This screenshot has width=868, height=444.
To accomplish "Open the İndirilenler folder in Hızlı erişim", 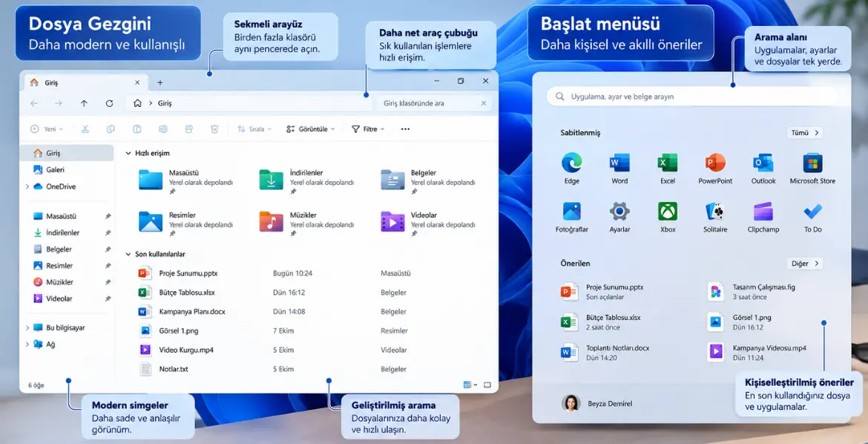I will (x=306, y=180).
